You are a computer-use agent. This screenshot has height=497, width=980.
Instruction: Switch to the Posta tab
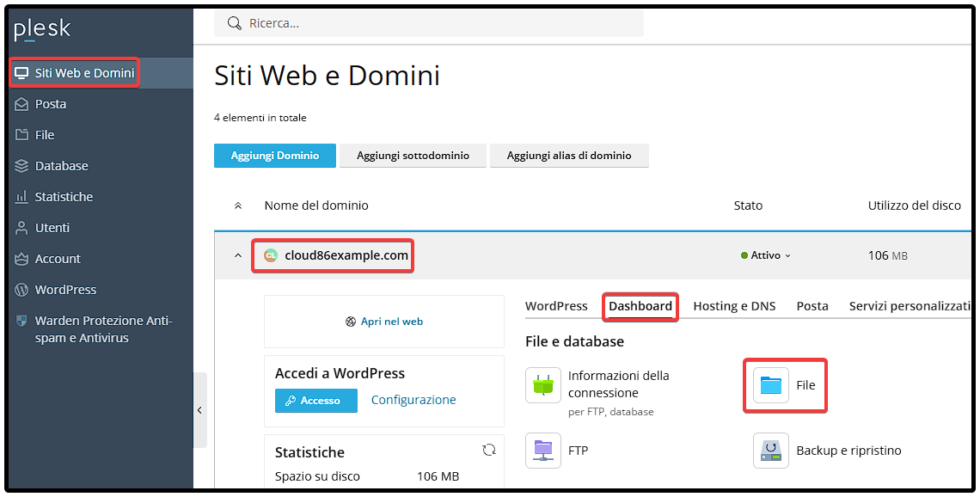[x=812, y=306]
